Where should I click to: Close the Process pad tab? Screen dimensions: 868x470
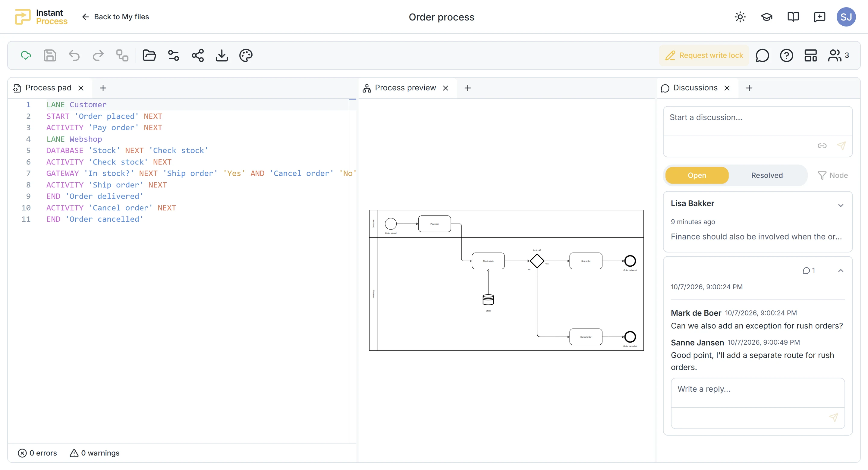tap(81, 88)
